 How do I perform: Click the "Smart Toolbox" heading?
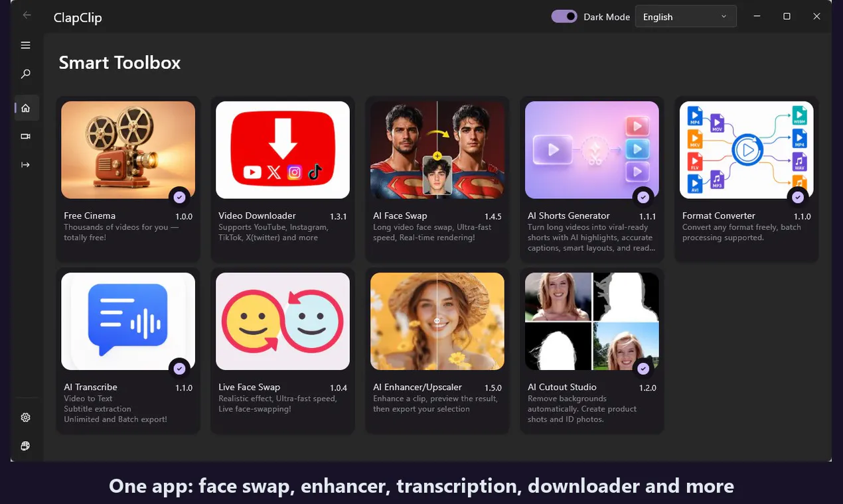119,62
